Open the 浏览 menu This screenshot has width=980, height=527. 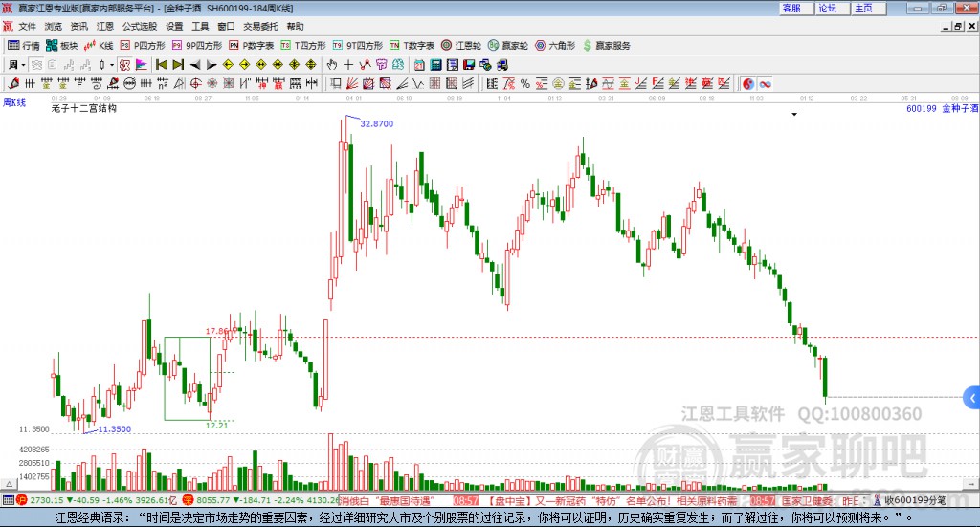[54, 26]
